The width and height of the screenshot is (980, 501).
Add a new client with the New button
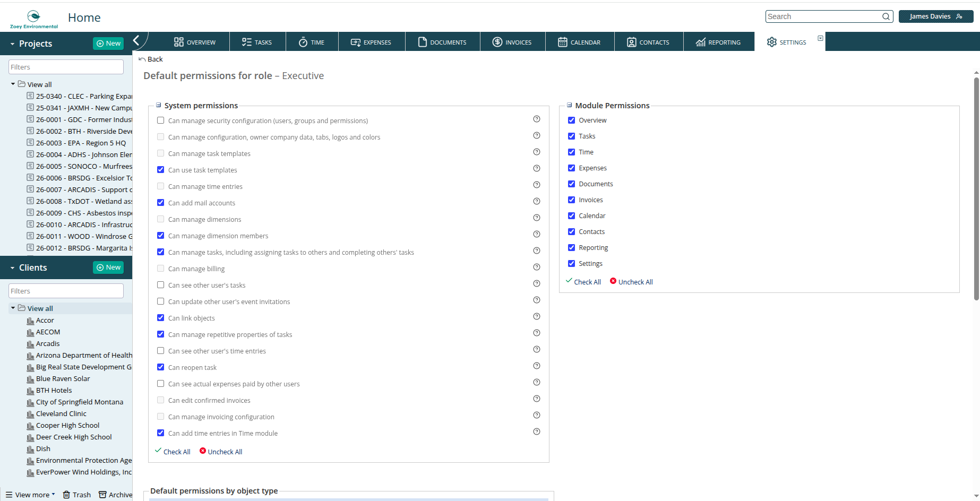pyautogui.click(x=108, y=267)
